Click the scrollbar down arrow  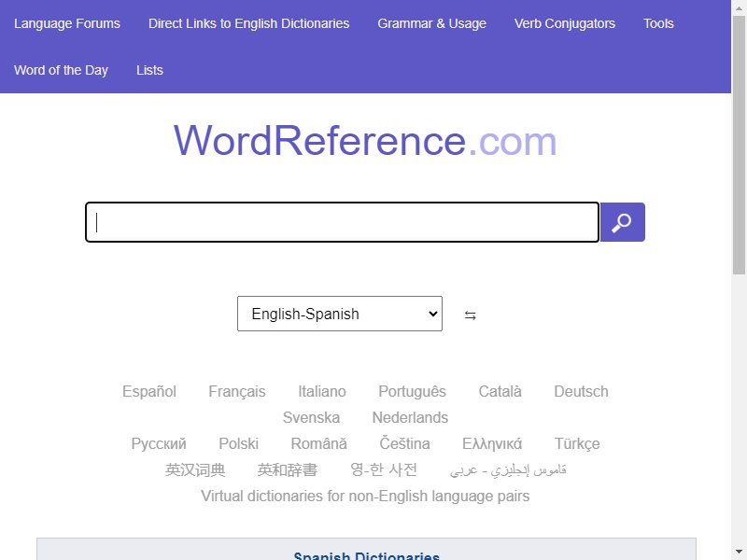point(739,553)
